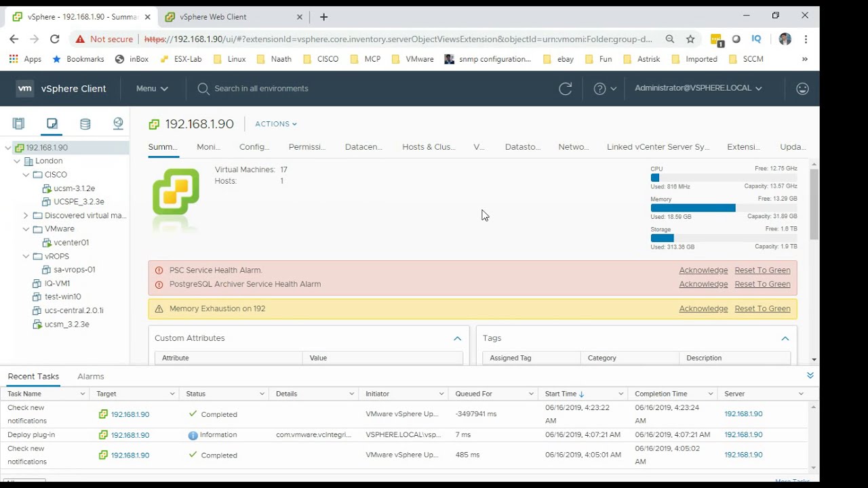
Task: Switch to the Alarms tab
Action: click(90, 376)
